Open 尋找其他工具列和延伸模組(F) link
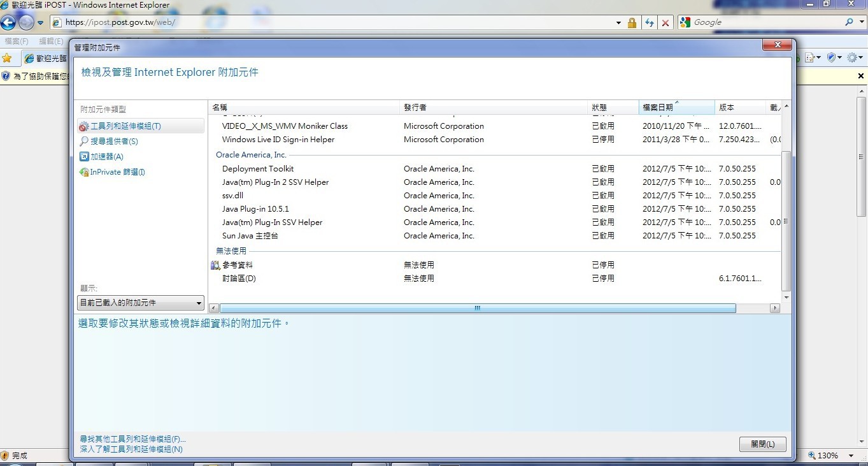 click(133, 439)
